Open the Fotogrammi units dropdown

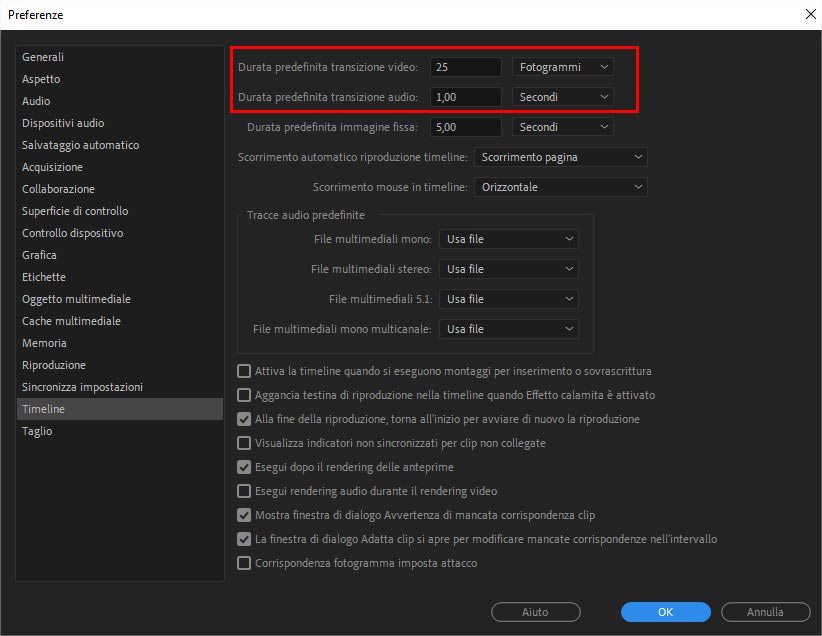(562, 67)
